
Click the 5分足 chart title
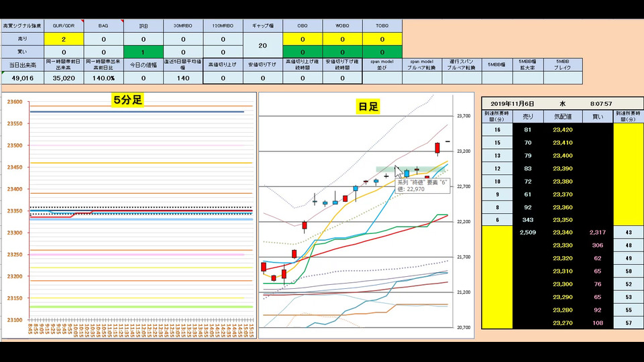(127, 100)
